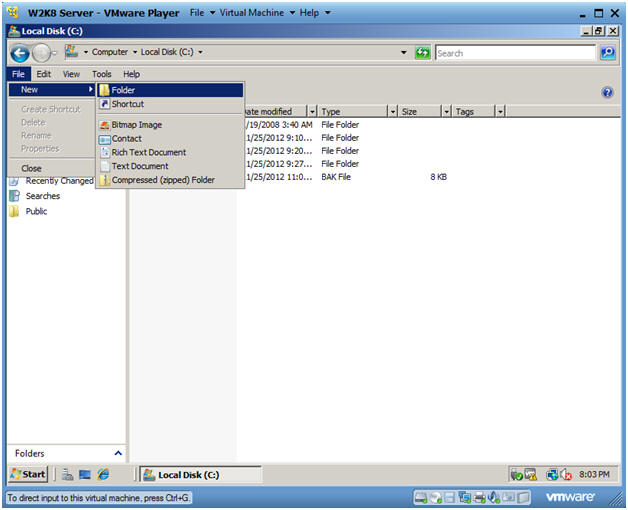628x510 pixels.
Task: Select Contact in New submenu
Action: pos(170,139)
